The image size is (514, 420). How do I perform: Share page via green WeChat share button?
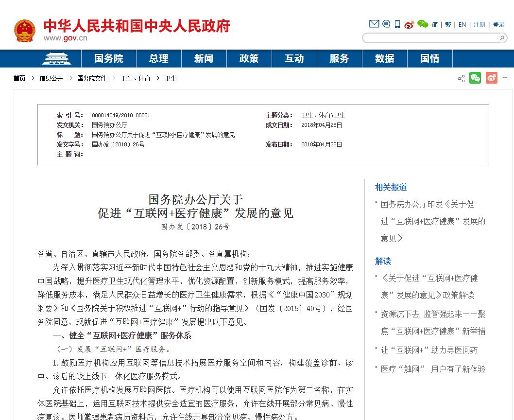pyautogui.click(x=475, y=78)
